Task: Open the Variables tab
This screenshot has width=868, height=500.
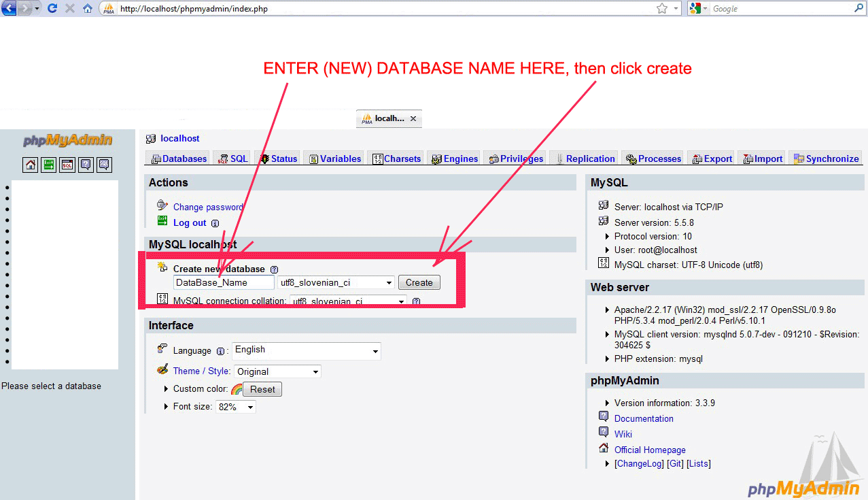Action: pos(334,159)
